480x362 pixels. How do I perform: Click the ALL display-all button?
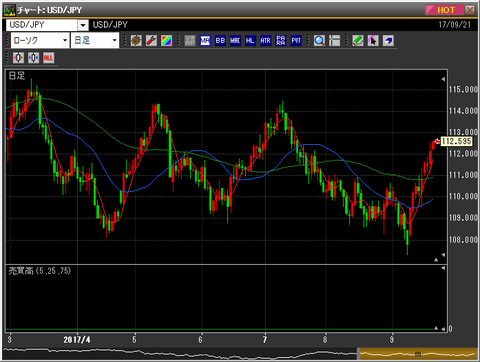[48, 58]
